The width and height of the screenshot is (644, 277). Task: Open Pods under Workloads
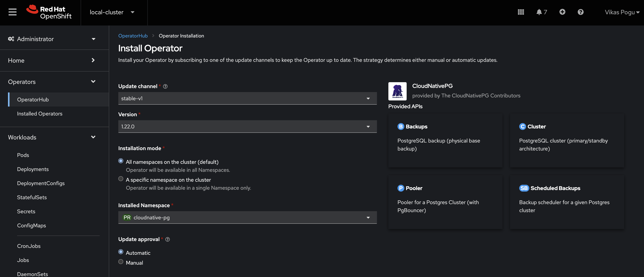(23, 155)
